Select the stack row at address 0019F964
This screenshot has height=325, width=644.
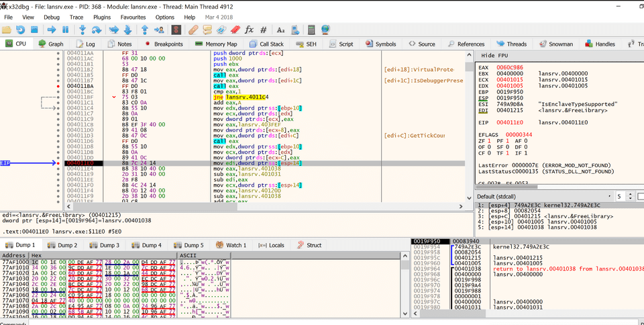(527, 269)
